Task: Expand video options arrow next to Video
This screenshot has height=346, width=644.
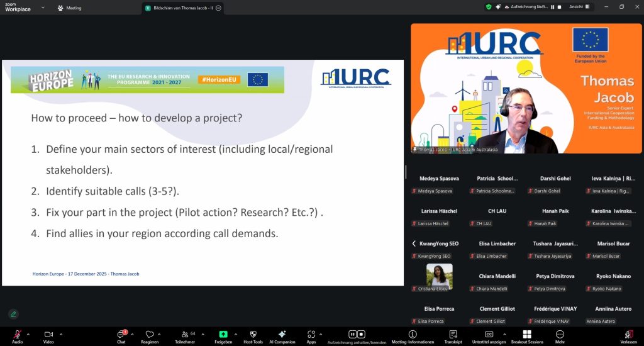Action: pyautogui.click(x=61, y=334)
